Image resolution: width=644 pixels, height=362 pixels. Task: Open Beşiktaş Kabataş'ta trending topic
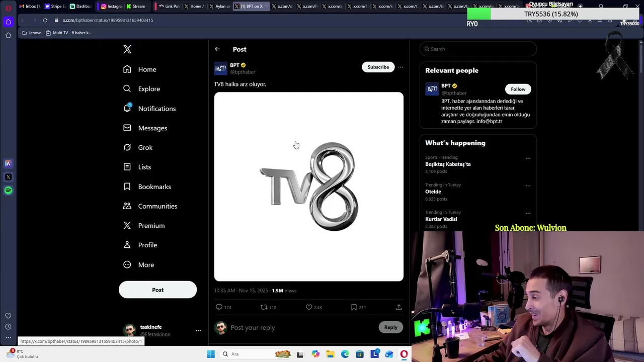(448, 164)
